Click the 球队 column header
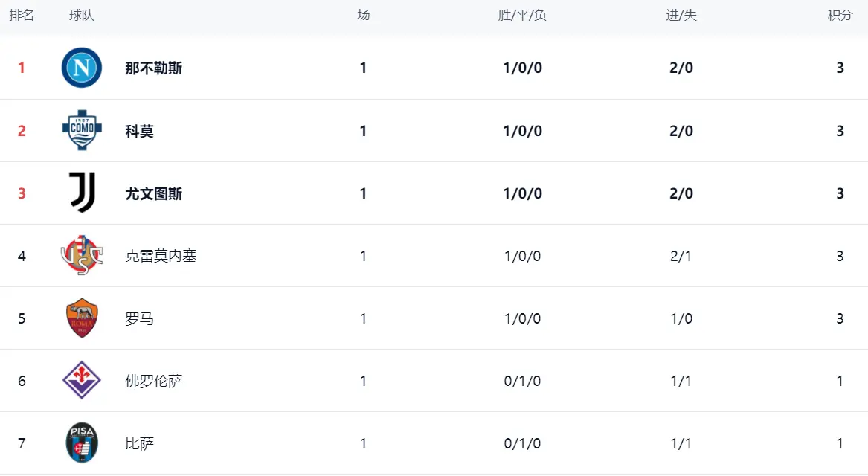868x476 pixels. 82,16
